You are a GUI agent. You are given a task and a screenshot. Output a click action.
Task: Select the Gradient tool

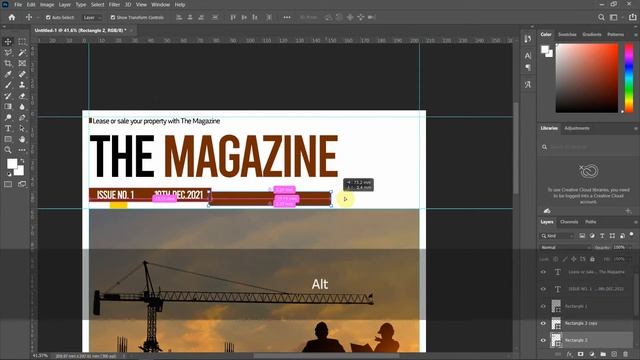click(8, 107)
